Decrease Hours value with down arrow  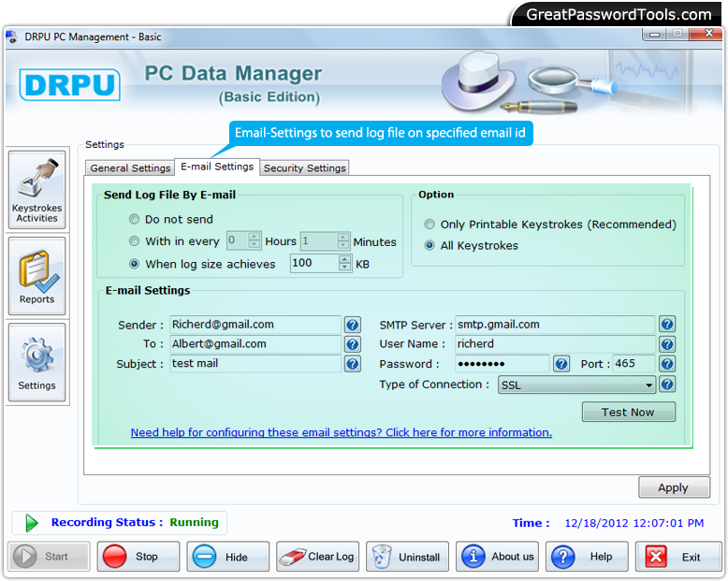coord(255,244)
